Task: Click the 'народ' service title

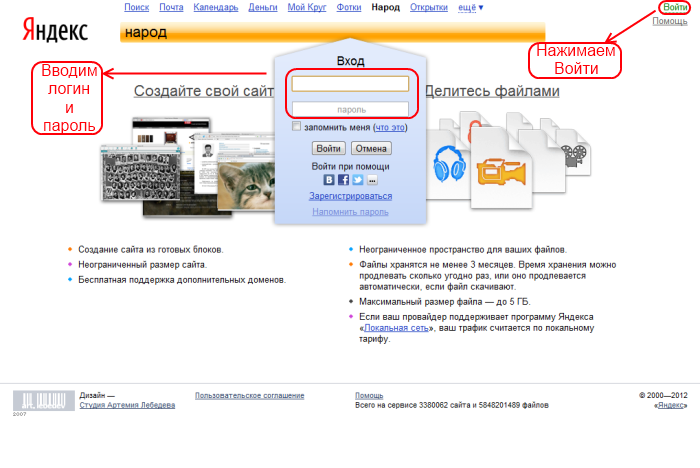Action: click(146, 32)
